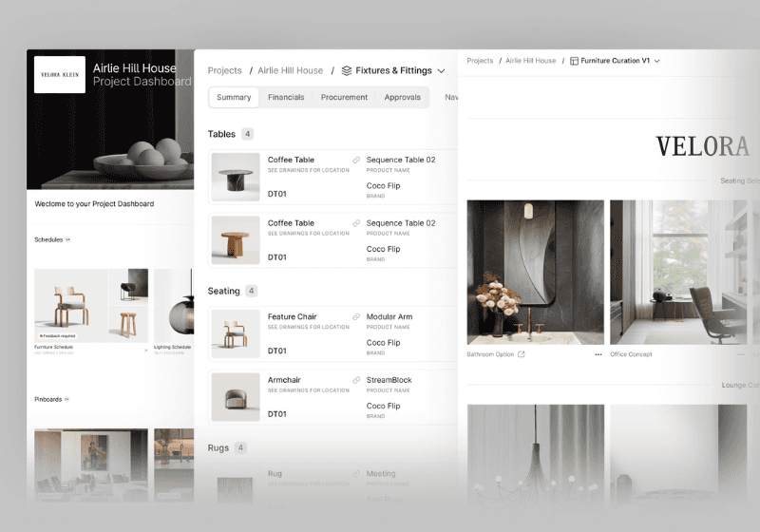Click the Seating count badge showing 4
Screen dimensions: 760x532
[x=251, y=292]
